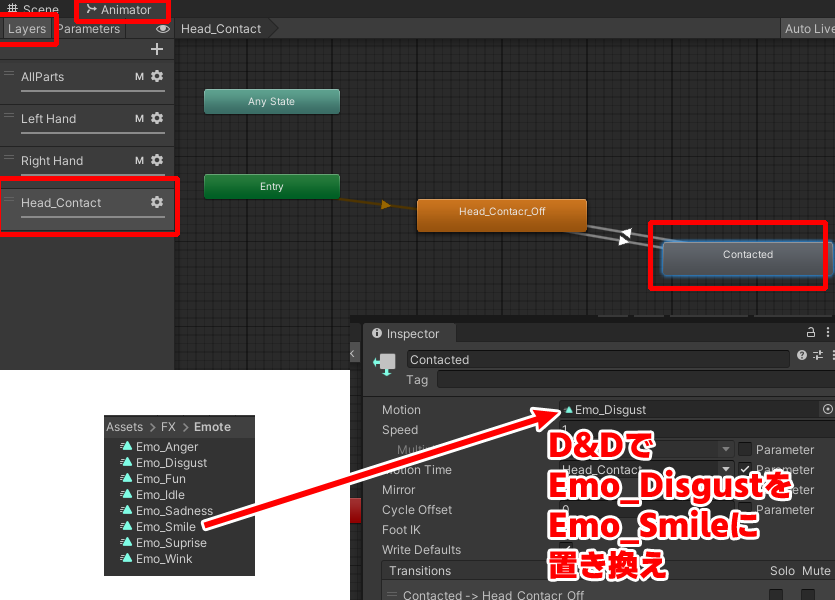Open settings gear for AllParts layer

click(x=157, y=77)
